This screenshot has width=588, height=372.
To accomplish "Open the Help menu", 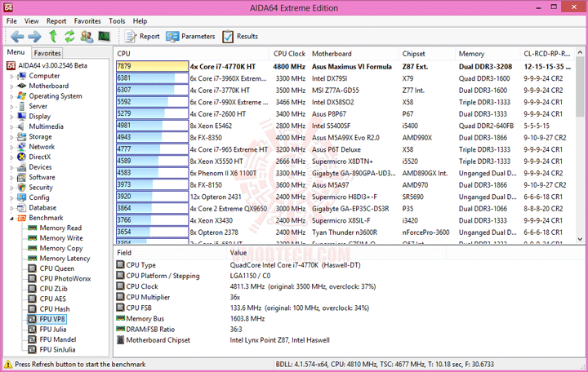I will point(140,21).
